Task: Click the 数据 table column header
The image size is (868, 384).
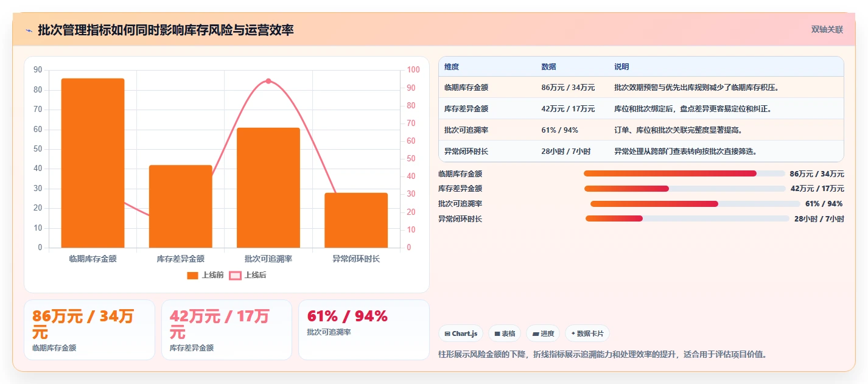Action: point(548,67)
